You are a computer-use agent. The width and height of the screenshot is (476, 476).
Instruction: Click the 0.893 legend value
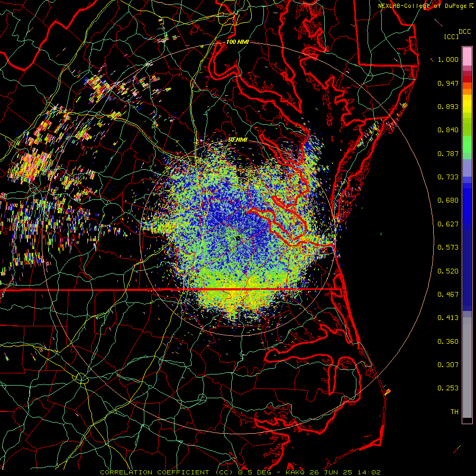coord(448,106)
